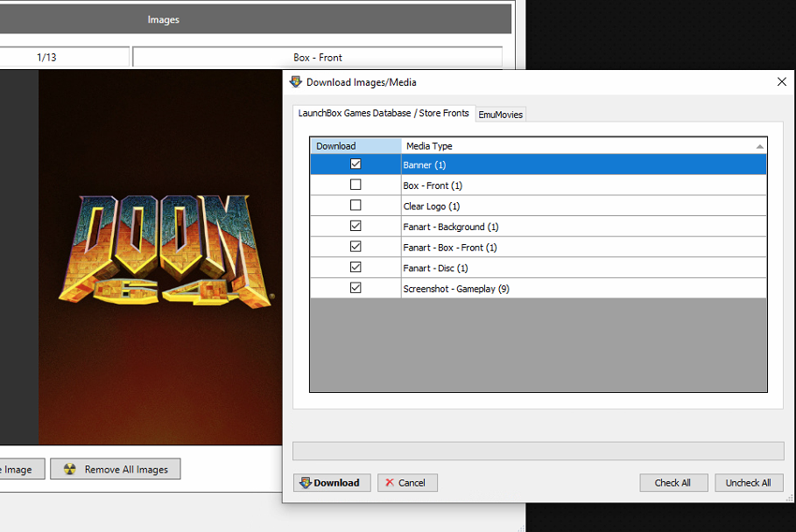Sort by the Media Type column header
Screen dimensions: 796x532
pos(584,146)
